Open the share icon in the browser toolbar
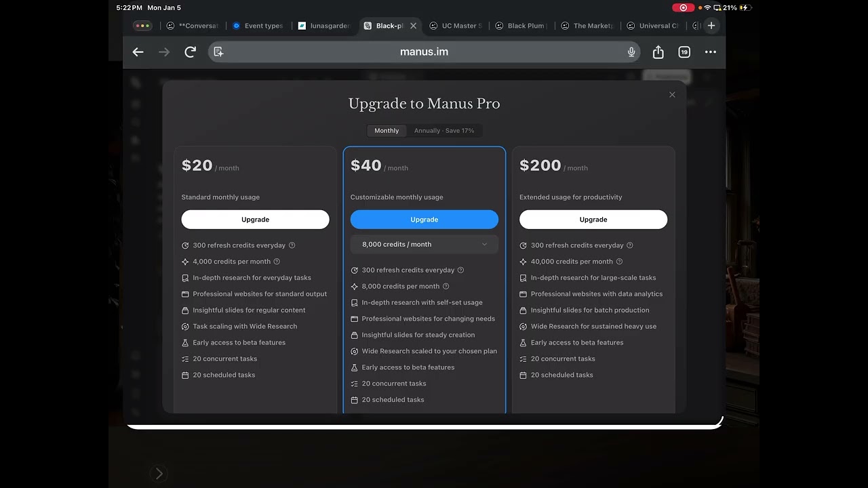The image size is (868, 488). [658, 52]
